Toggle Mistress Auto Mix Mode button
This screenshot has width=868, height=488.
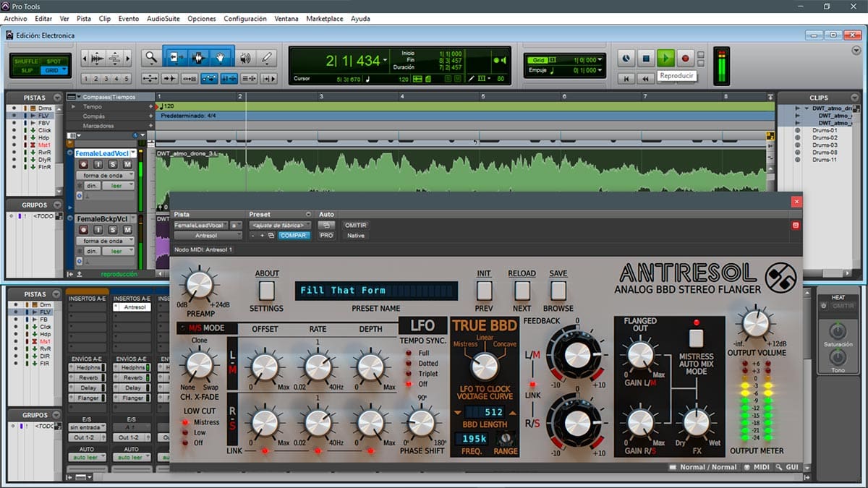point(696,338)
